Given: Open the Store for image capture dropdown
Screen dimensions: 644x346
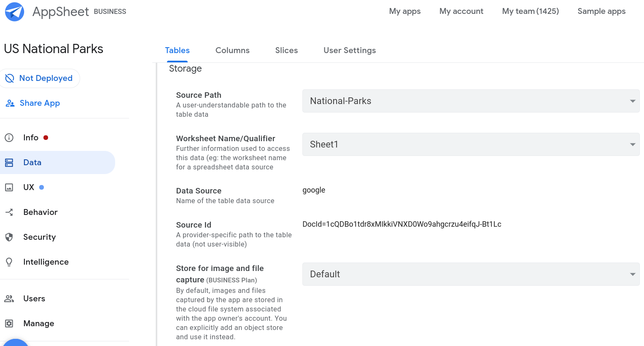Looking at the screenshot, I should (632, 274).
